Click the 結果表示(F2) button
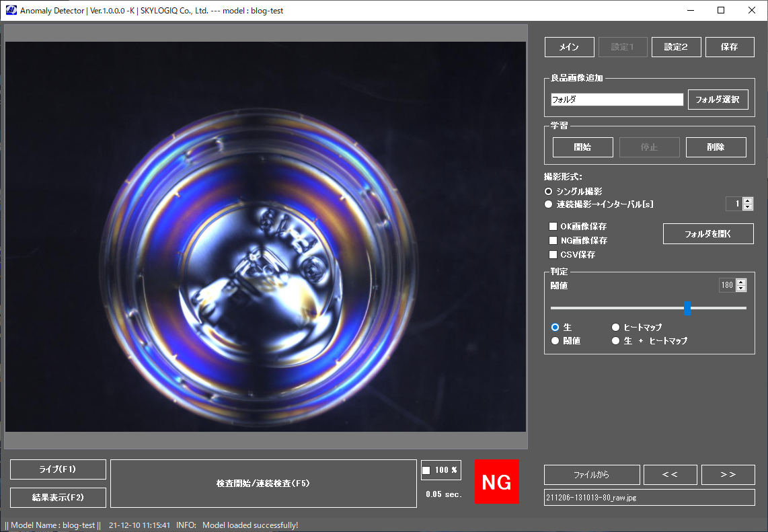This screenshot has height=532, width=768. pyautogui.click(x=58, y=498)
